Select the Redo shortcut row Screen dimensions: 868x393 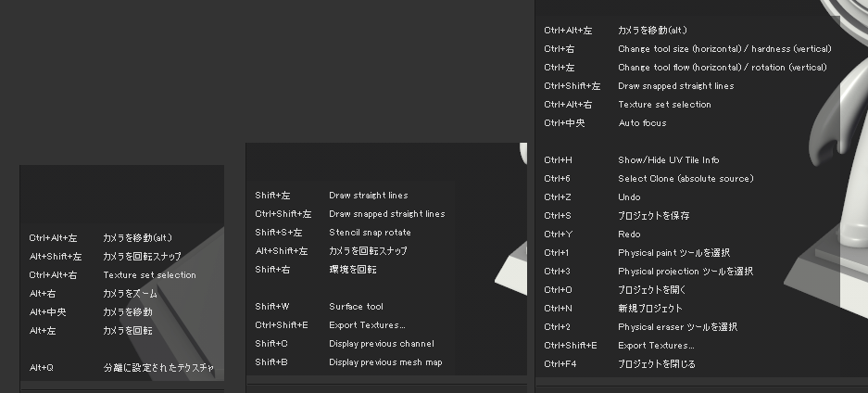pyautogui.click(x=629, y=235)
